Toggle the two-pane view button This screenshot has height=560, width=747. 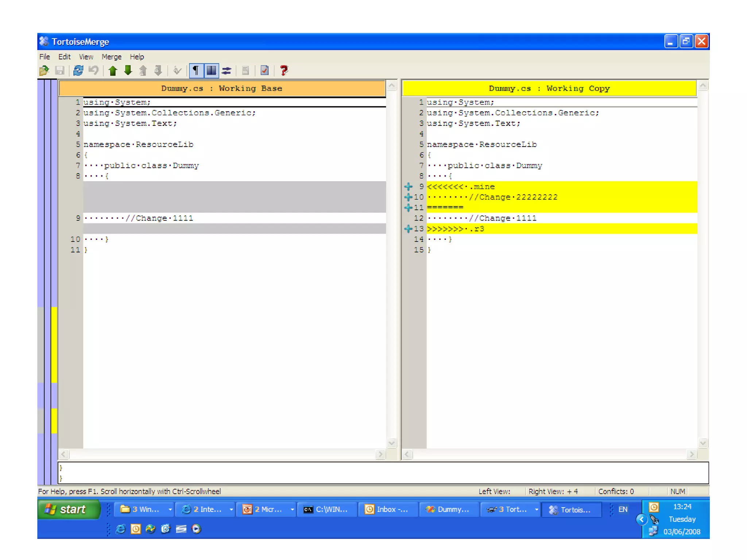(211, 70)
